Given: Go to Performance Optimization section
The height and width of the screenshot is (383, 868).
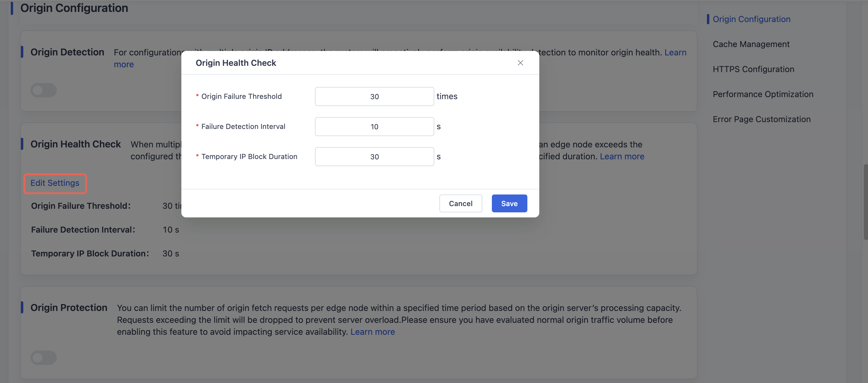Looking at the screenshot, I should 763,94.
